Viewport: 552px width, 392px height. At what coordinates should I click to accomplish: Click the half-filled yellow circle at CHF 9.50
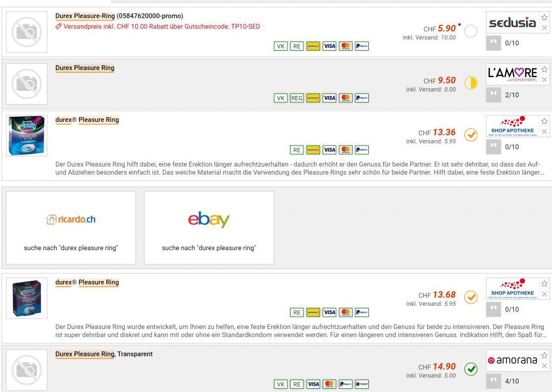pos(471,83)
